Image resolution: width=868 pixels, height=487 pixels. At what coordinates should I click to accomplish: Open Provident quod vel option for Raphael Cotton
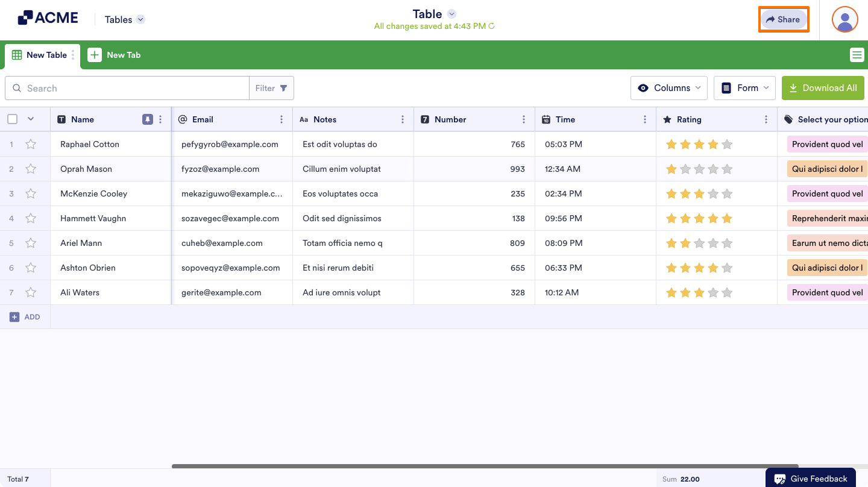(x=828, y=144)
